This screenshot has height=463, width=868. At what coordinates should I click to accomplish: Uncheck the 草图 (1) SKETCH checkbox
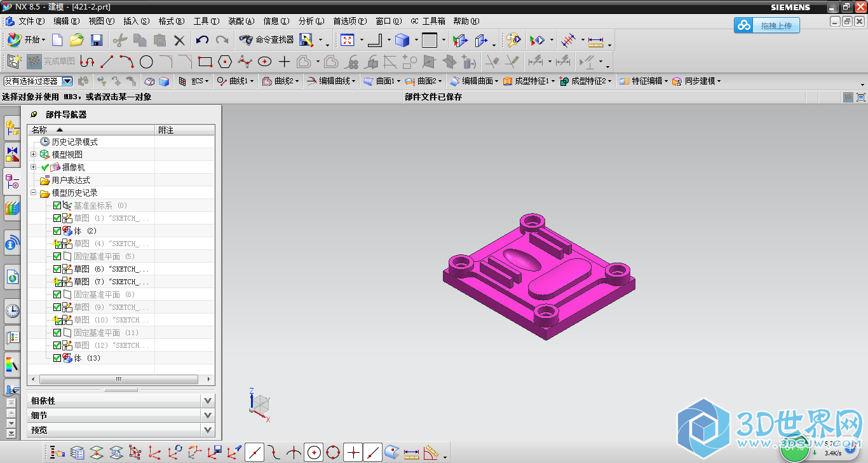click(x=57, y=218)
